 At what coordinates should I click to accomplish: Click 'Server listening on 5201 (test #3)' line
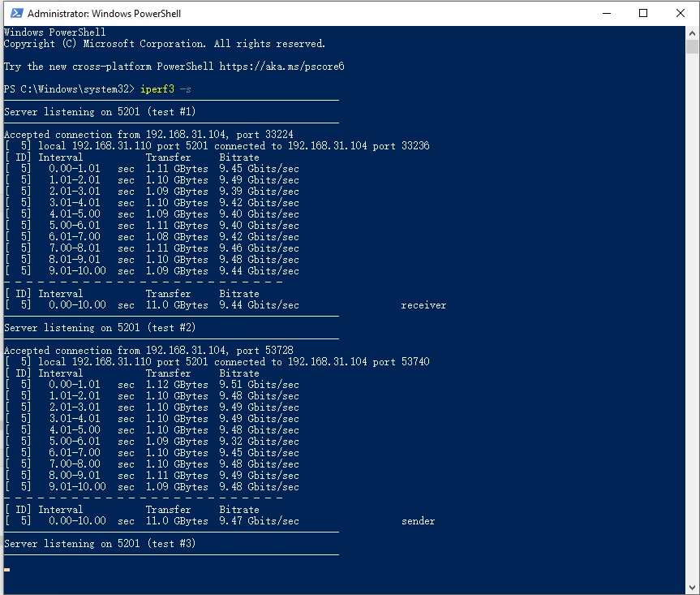pyautogui.click(x=100, y=543)
